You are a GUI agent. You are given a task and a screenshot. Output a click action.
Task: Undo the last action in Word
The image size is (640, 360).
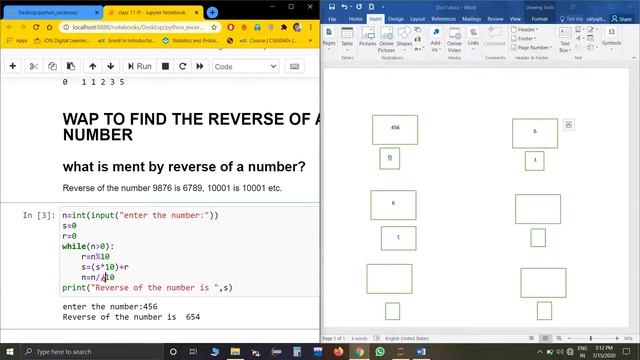coord(344,7)
